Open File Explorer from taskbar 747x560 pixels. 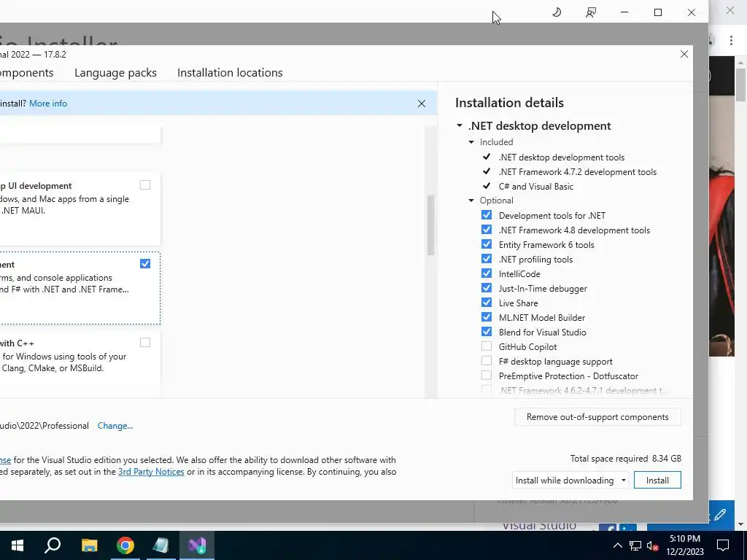click(89, 545)
